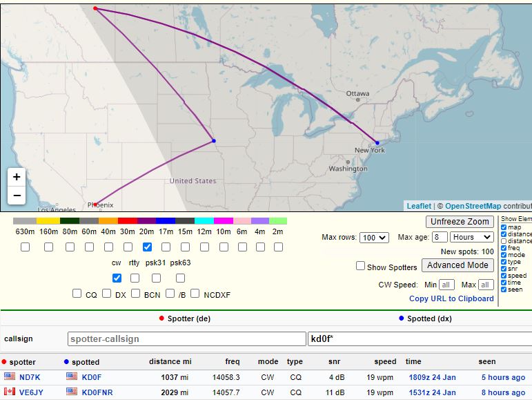
Task: Click the Max age number field
Action: [x=440, y=237]
